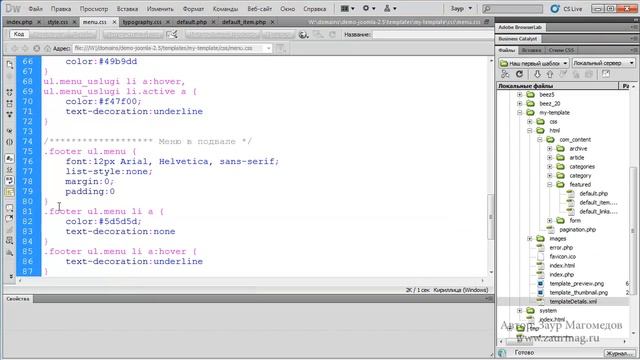This screenshot has width=640, height=360.
Task: Click the Home icon beside the address field
Action: click(x=47, y=48)
